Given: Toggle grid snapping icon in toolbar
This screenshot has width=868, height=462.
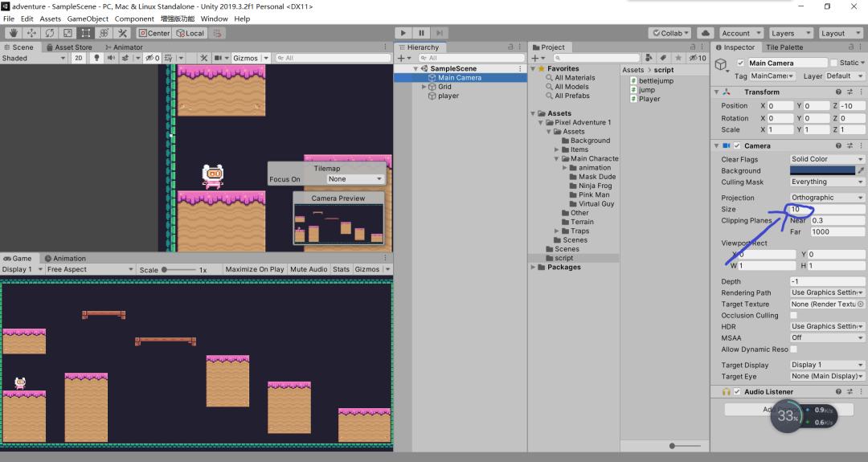Looking at the screenshot, I should coord(218,33).
